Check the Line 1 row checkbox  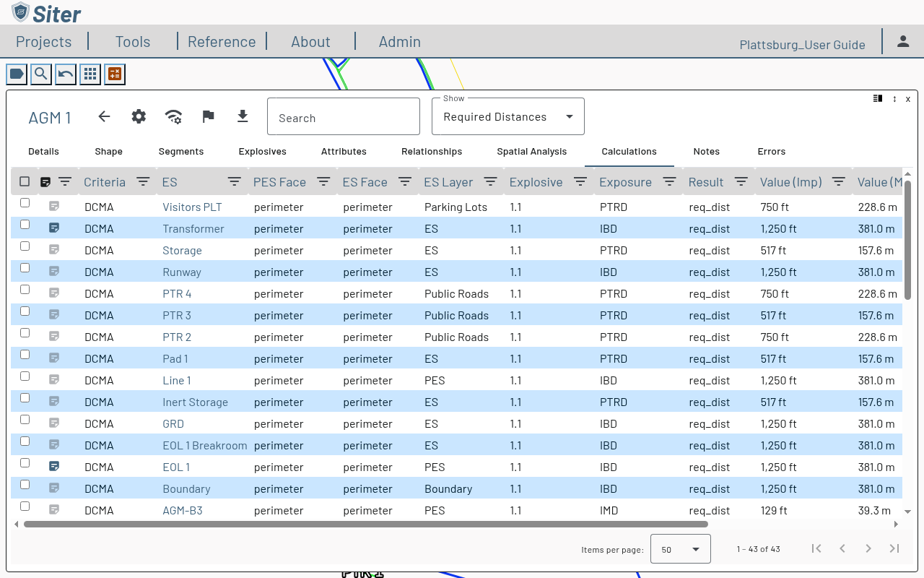point(25,376)
